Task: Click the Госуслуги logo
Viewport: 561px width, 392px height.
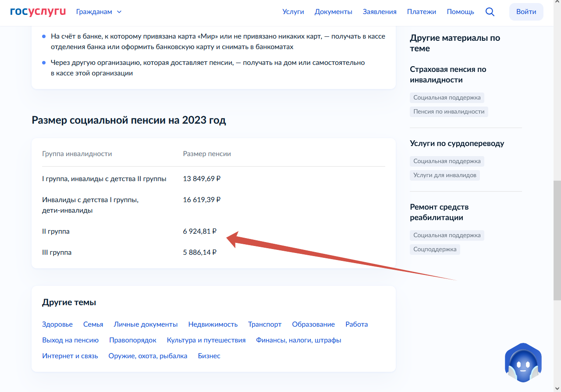Action: point(38,12)
